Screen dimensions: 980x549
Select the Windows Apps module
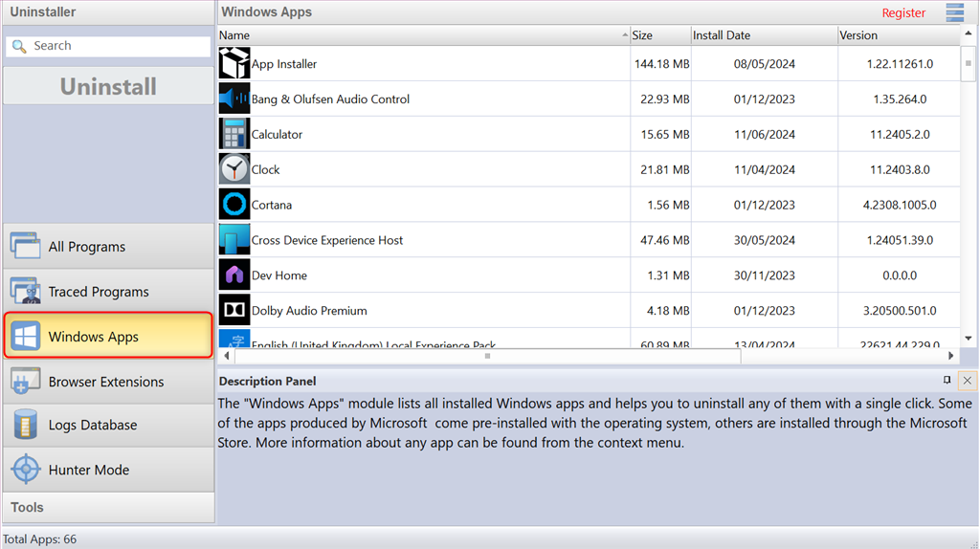point(108,336)
